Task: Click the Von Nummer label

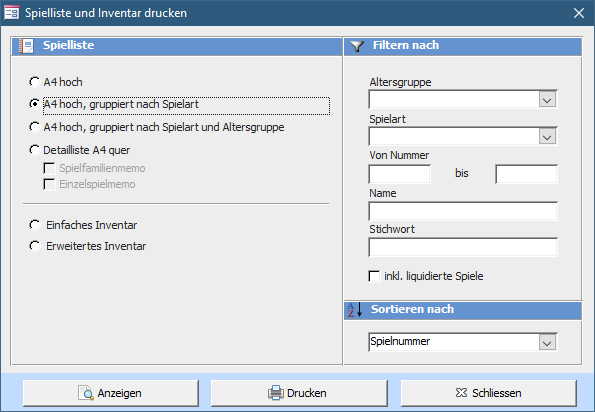Action: tap(399, 155)
